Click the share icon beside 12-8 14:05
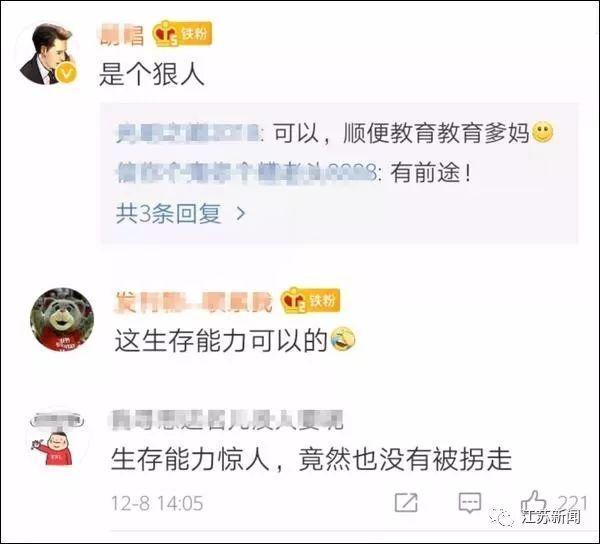This screenshot has width=600, height=544. pos(406,502)
